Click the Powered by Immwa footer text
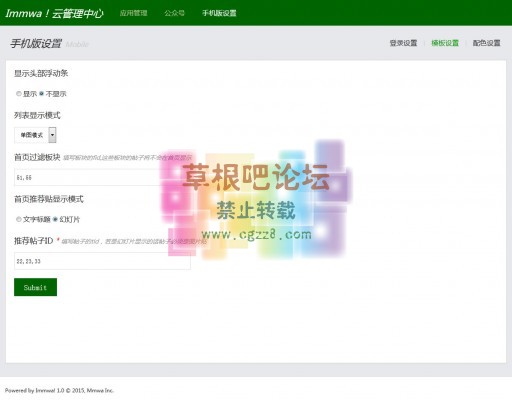This screenshot has height=400, width=512. point(59,390)
